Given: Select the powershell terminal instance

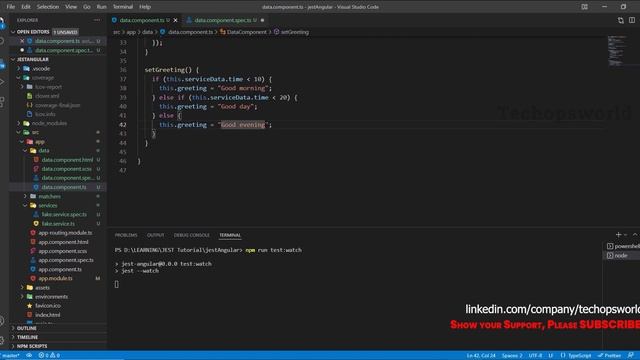Looking at the screenshot, I should pyautogui.click(x=623, y=246).
